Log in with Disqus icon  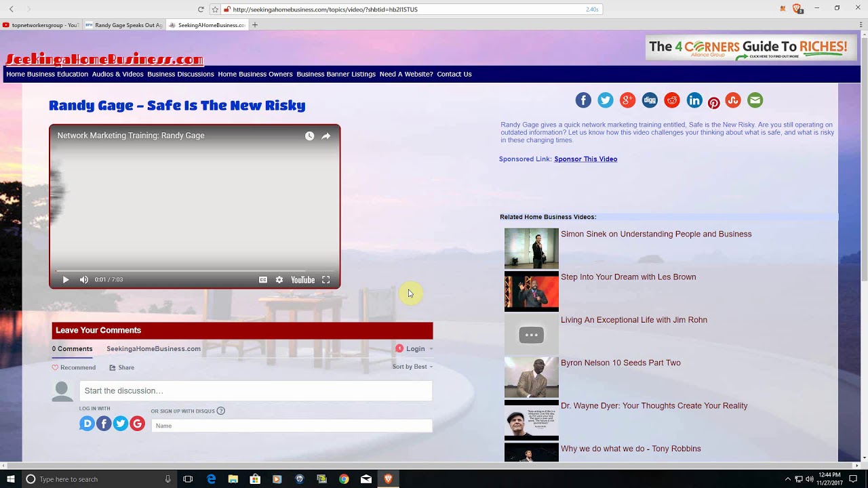tap(87, 424)
